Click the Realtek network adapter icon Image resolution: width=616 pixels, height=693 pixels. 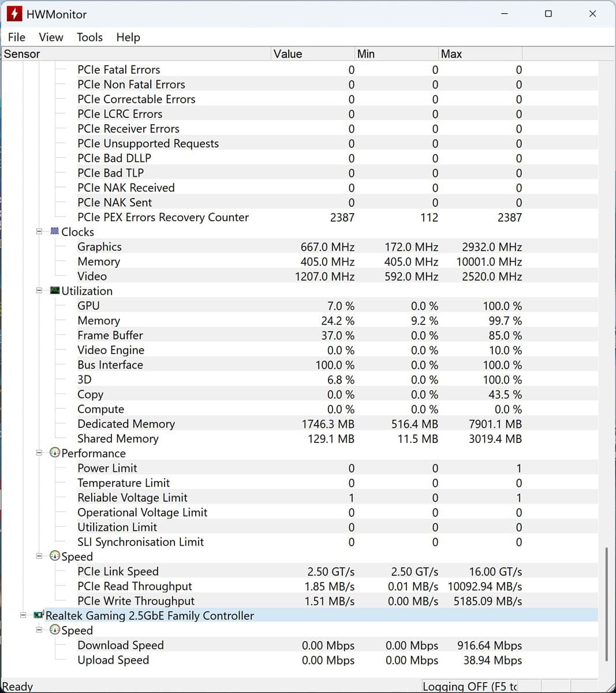coord(39,616)
